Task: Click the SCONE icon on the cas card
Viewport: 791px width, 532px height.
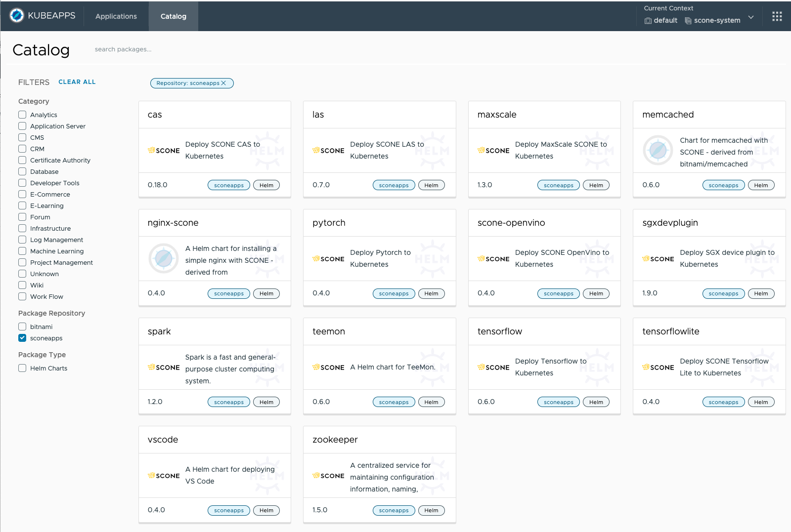Action: pyautogui.click(x=164, y=150)
